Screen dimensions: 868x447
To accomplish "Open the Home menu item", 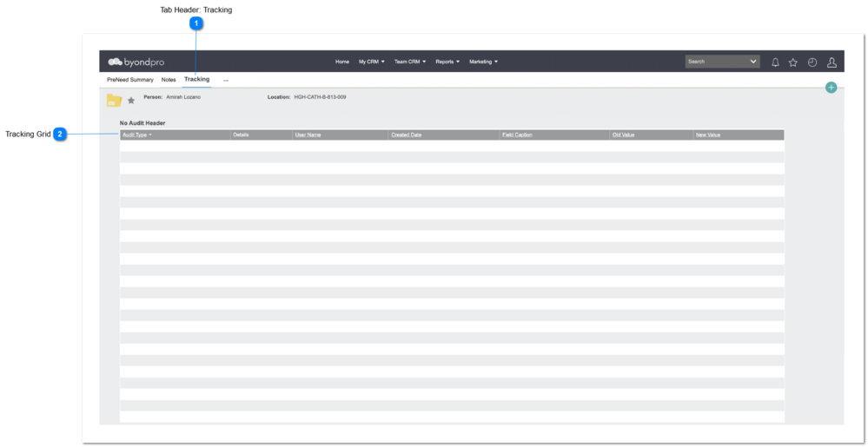I will 342,62.
